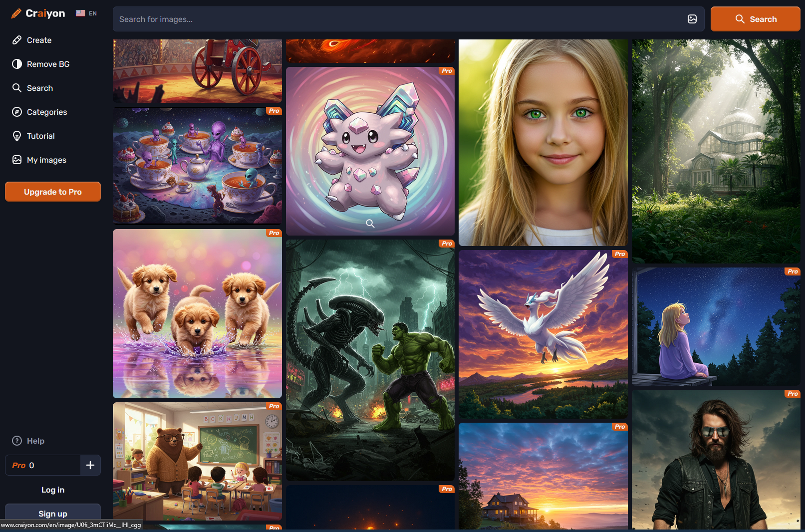Select Remove BG in the sidebar
This screenshot has width=805, height=532.
point(48,64)
